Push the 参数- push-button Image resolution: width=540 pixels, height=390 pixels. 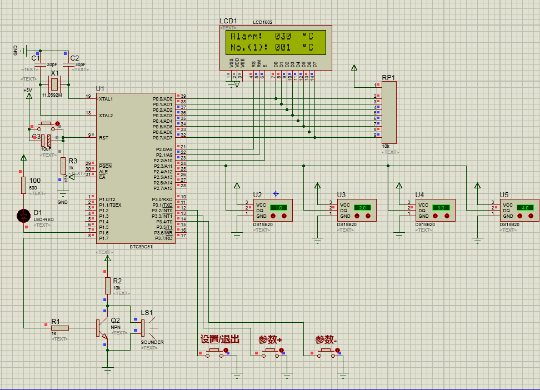[327, 352]
